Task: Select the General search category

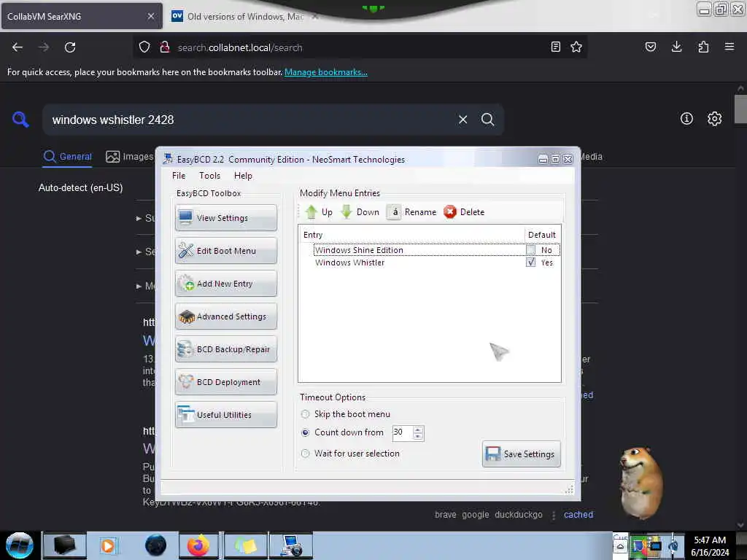Action: 67,157
